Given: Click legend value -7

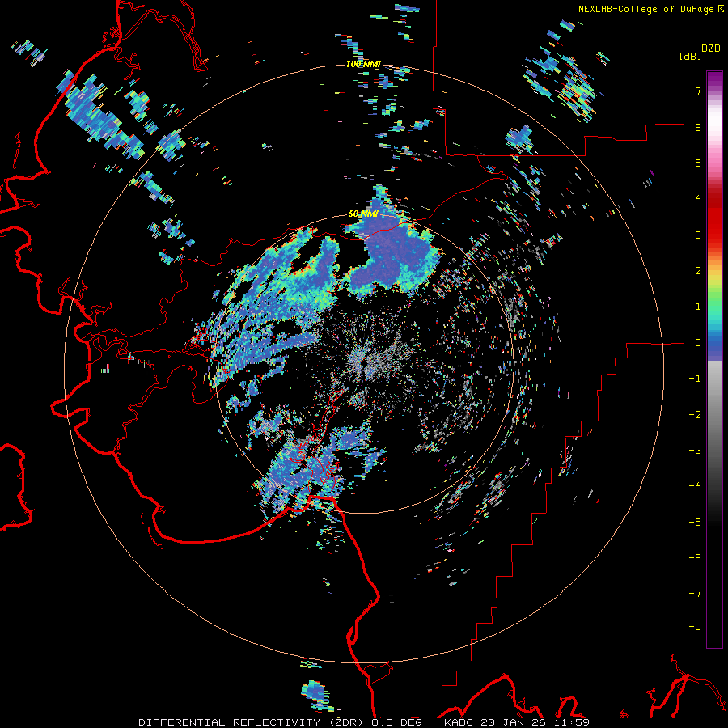Looking at the screenshot, I should coord(695,594).
